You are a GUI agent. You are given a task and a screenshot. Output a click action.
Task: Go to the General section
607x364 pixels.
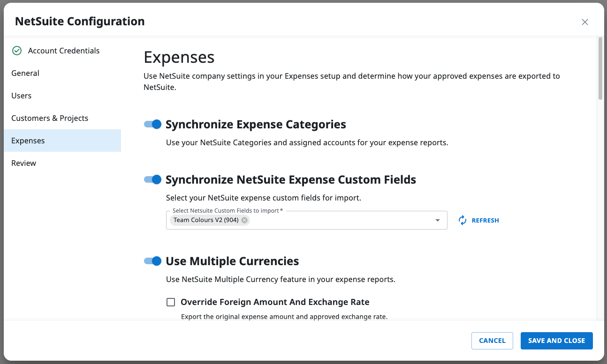(x=62, y=73)
